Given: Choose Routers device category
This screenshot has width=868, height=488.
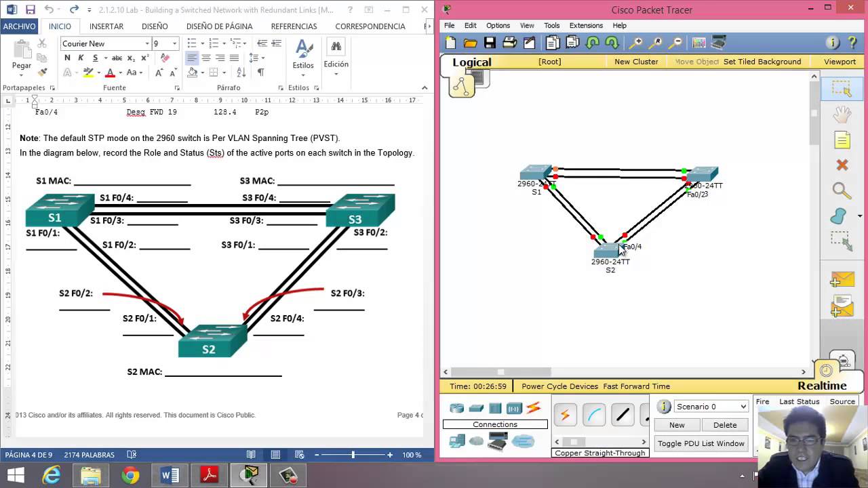Looking at the screenshot, I should click(x=456, y=408).
